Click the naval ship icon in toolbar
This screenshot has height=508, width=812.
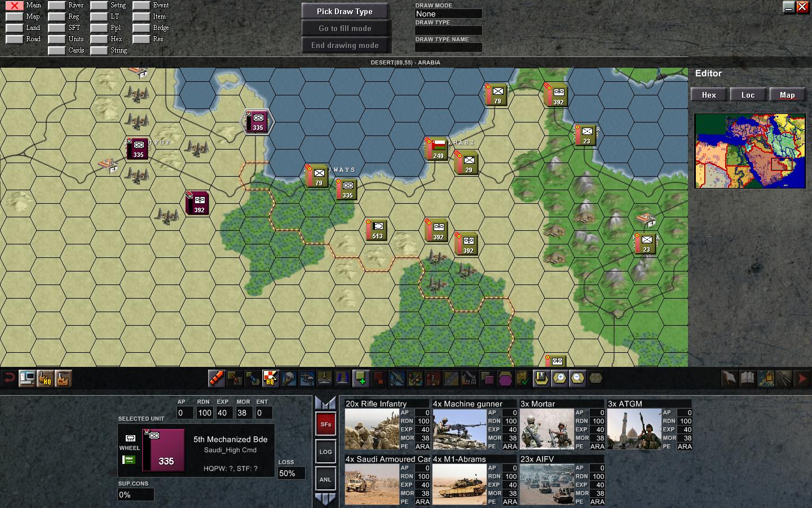(x=325, y=378)
